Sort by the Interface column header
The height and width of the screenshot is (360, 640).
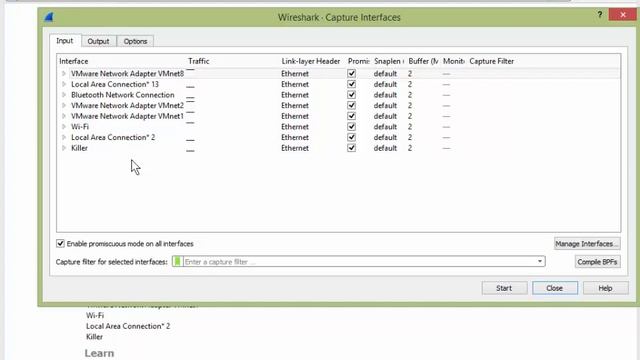[74, 61]
